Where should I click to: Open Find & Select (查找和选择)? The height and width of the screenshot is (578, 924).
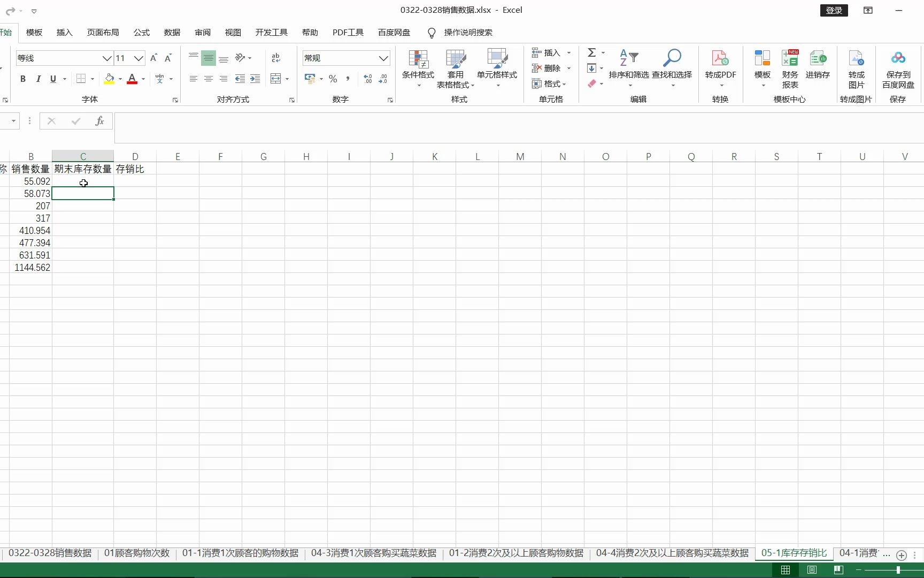tap(672, 69)
